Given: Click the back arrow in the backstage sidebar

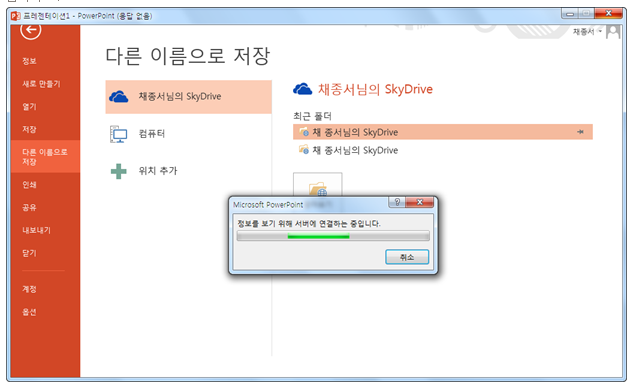Looking at the screenshot, I should tap(31, 30).
